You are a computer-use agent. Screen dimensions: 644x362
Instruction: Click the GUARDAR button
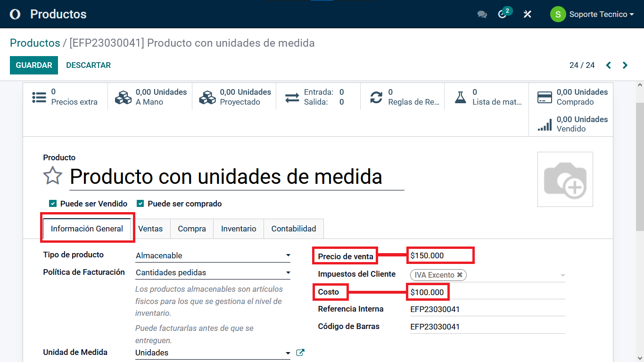[x=34, y=66]
